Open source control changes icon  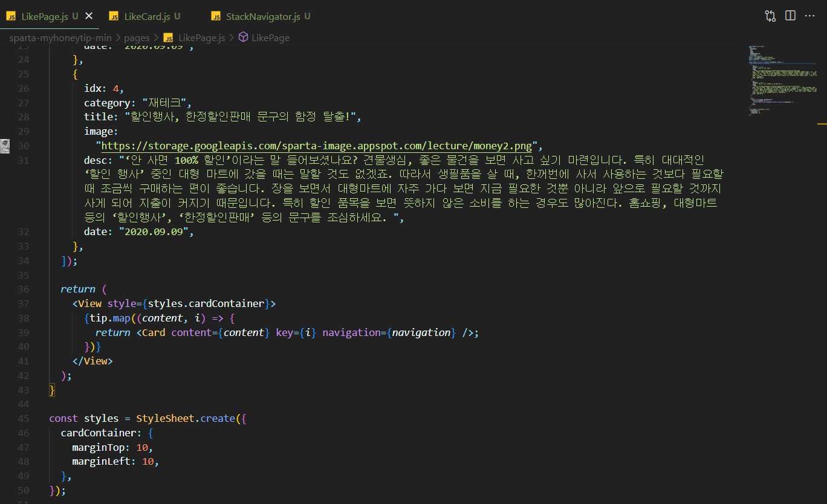[x=770, y=16]
